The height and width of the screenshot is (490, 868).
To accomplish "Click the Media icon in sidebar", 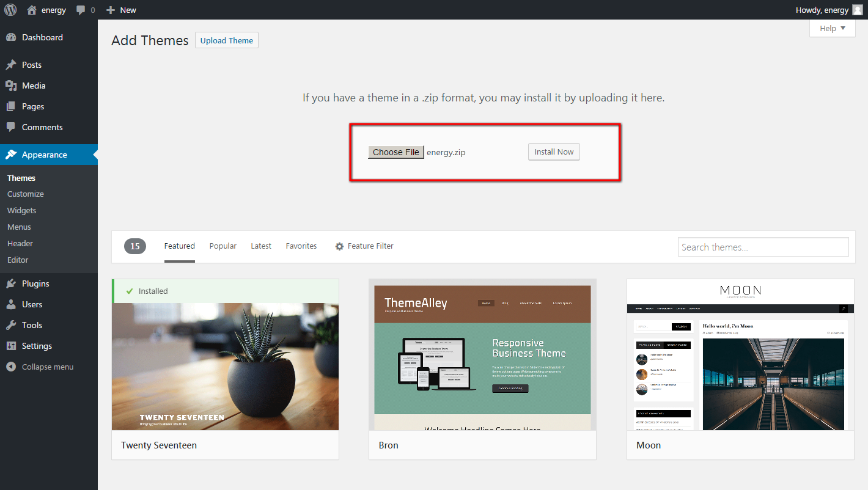I will click(x=11, y=86).
